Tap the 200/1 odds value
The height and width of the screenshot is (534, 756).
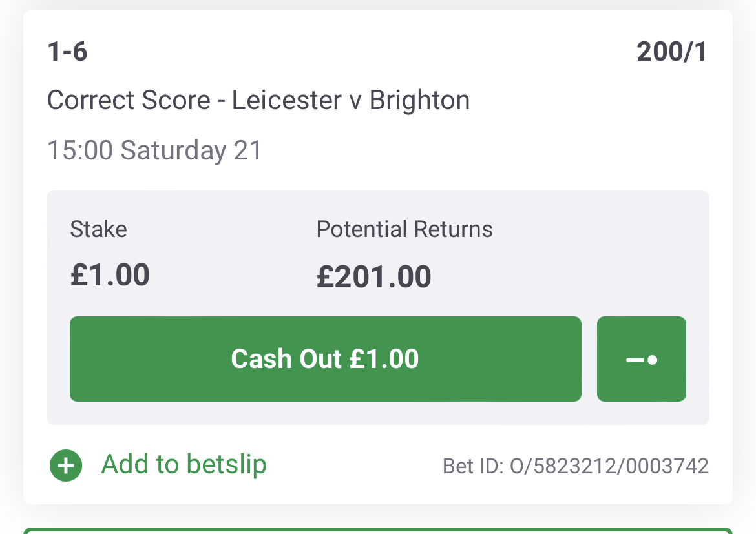[x=671, y=52]
